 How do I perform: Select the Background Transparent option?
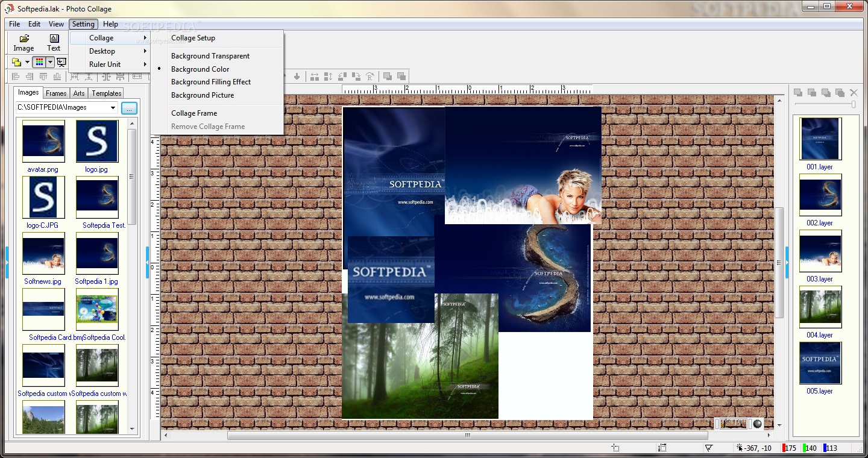[x=218, y=56]
